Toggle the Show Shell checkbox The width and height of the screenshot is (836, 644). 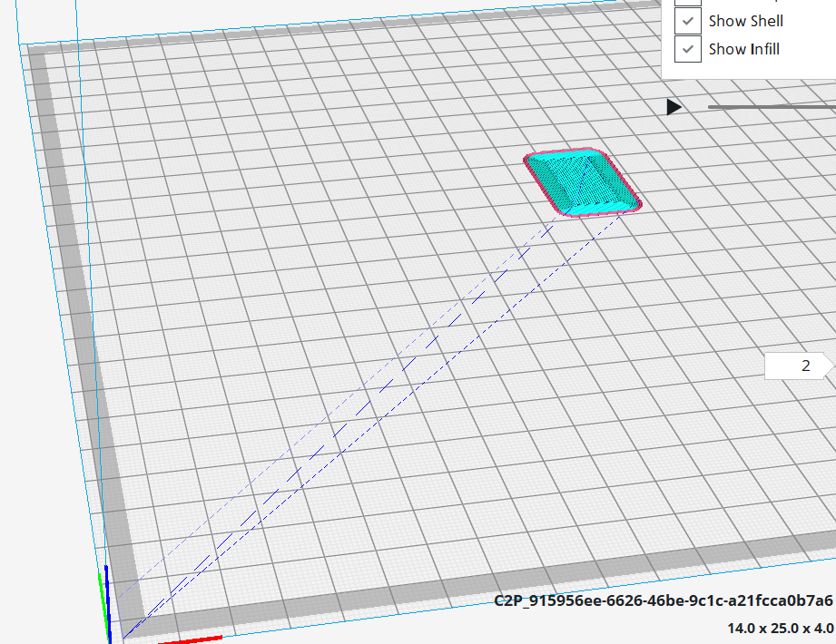click(x=688, y=21)
